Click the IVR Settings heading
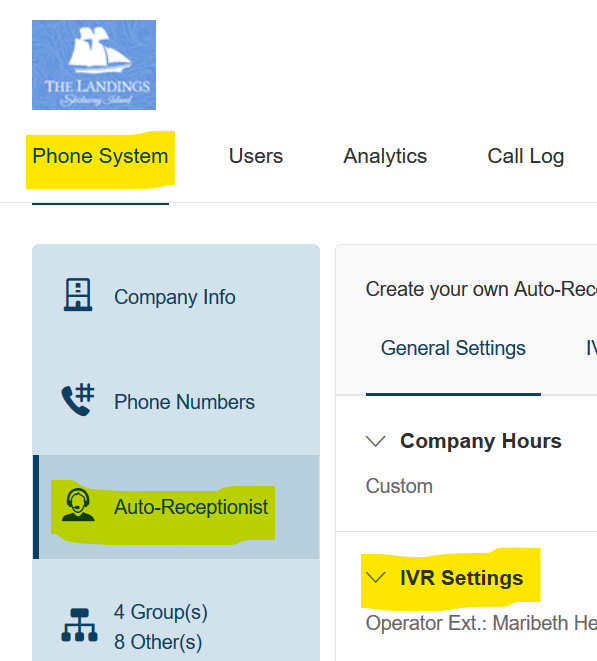The height and width of the screenshot is (661, 597). 462,578
